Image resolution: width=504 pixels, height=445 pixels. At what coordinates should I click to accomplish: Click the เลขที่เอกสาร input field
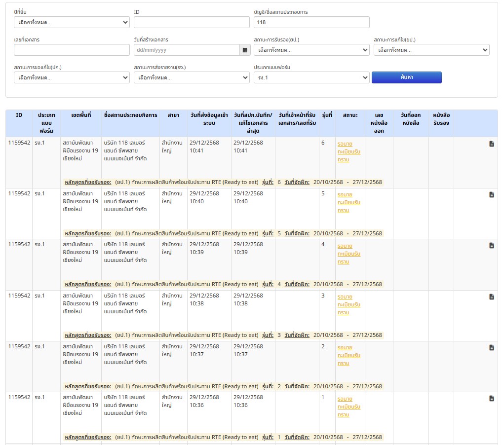[72, 50]
